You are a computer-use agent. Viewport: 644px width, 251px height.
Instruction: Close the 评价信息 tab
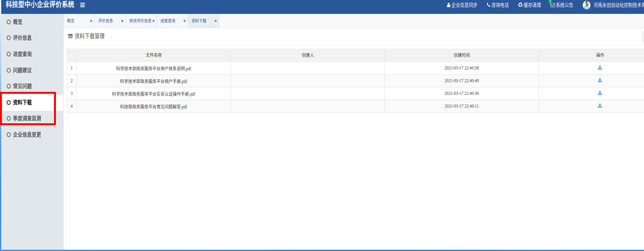tap(122, 21)
